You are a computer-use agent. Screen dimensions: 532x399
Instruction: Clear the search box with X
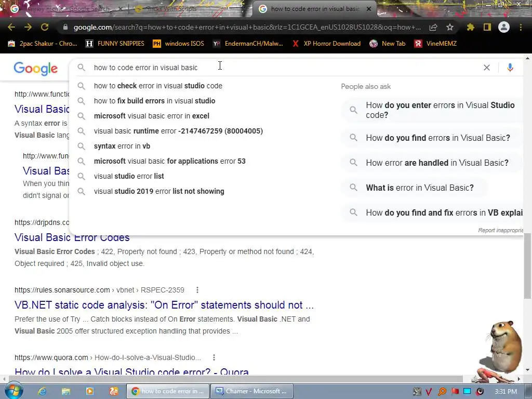486,68
